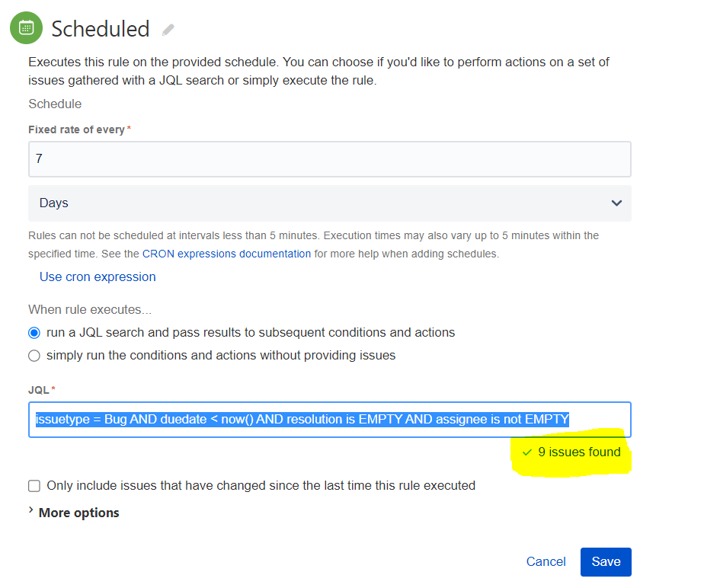The height and width of the screenshot is (588, 704).
Task: Open CRON expressions documentation link
Action: 226,254
